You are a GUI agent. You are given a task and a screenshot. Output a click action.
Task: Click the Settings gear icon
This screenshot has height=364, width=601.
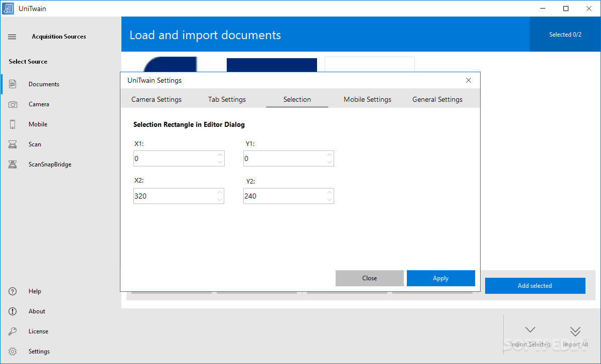click(13, 351)
